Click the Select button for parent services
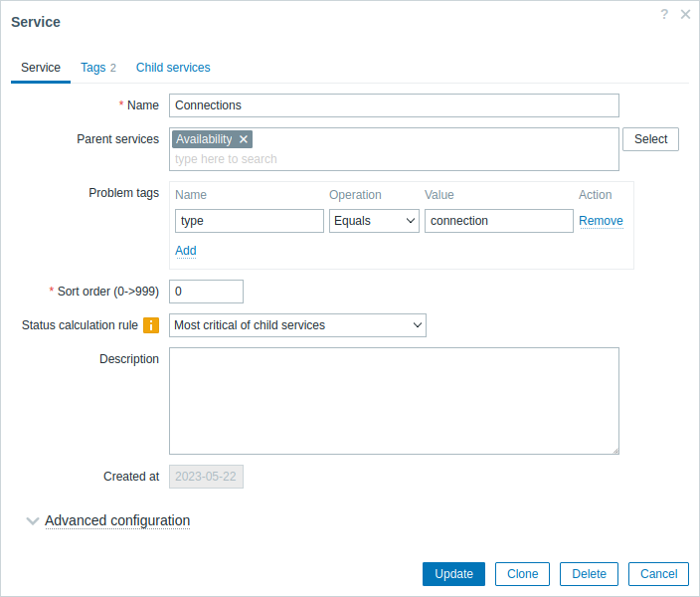This screenshot has height=597, width=700. pyautogui.click(x=650, y=139)
